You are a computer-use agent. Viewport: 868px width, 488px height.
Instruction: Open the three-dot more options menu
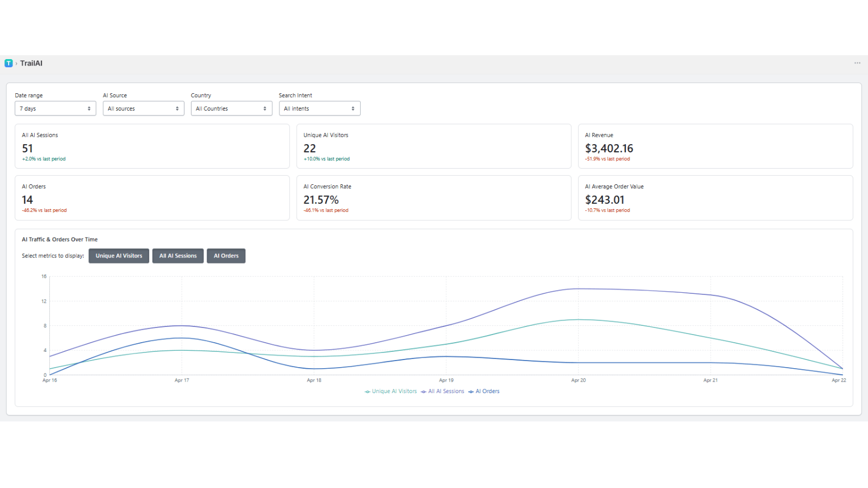857,63
